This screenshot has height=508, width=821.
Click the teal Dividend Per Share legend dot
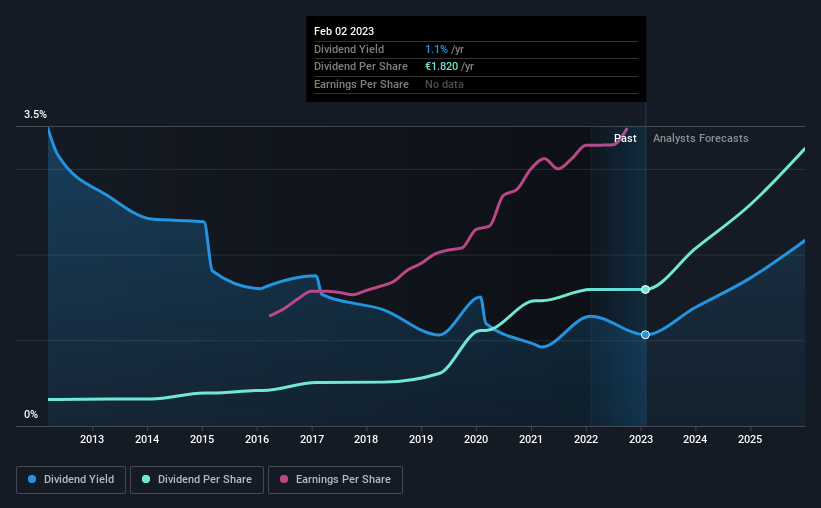click(x=146, y=479)
